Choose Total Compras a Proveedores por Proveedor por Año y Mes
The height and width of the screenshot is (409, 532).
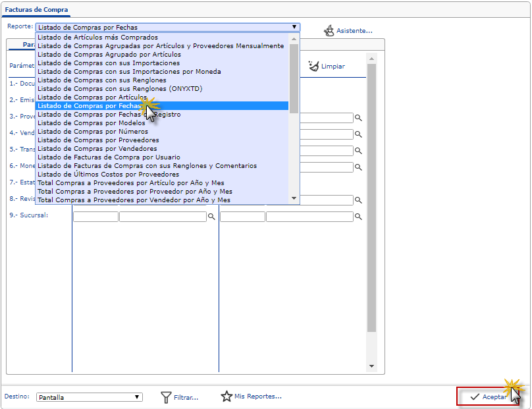coord(162,192)
